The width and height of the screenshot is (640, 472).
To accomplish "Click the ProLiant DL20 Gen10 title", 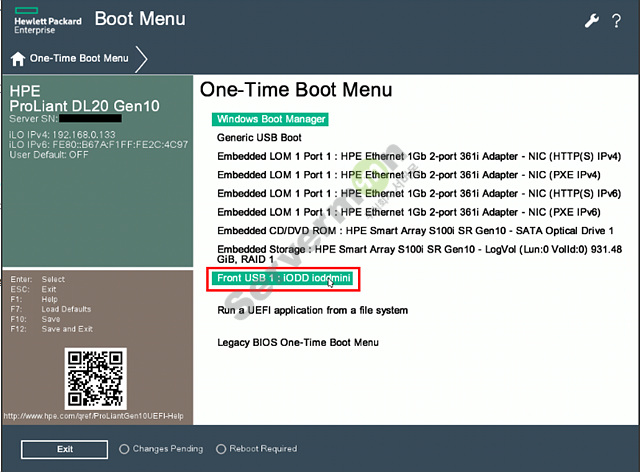I will click(x=84, y=106).
